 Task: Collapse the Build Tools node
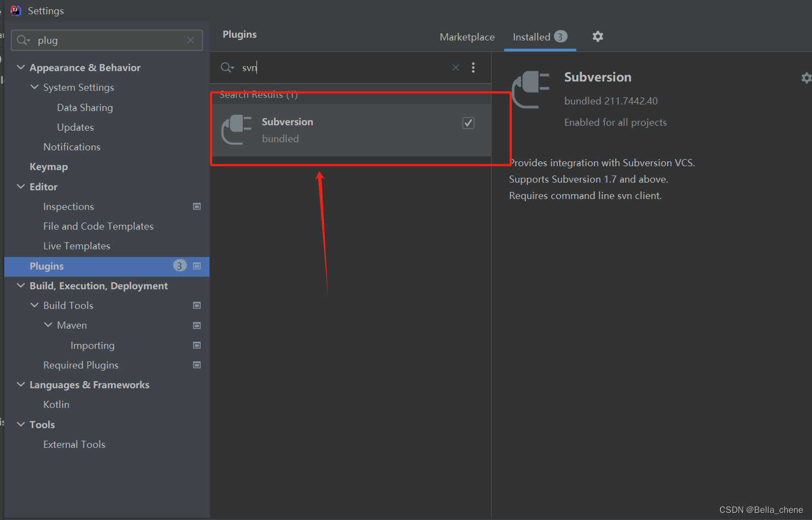click(34, 305)
